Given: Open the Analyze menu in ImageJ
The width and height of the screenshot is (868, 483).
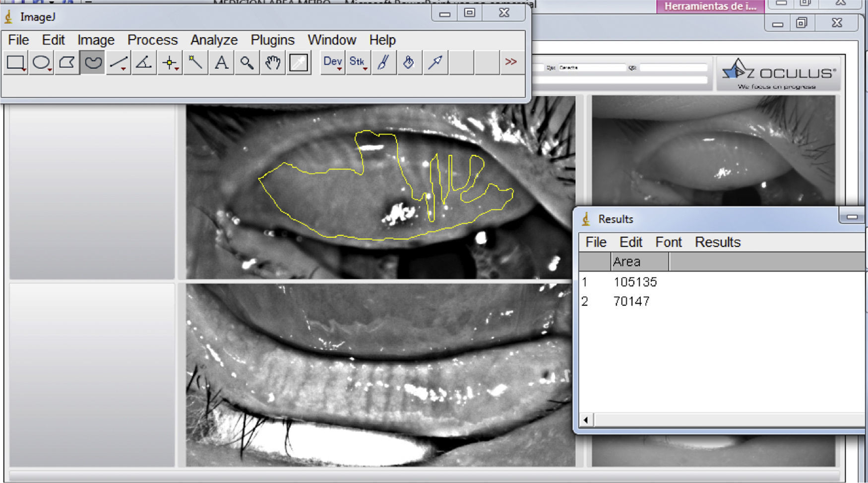Looking at the screenshot, I should [x=214, y=40].
